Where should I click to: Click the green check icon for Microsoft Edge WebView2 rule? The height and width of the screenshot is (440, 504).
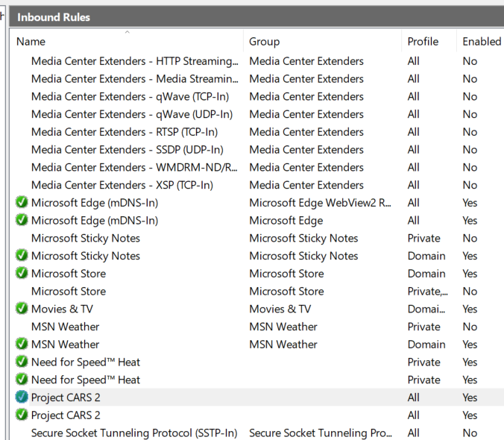pyautogui.click(x=22, y=203)
